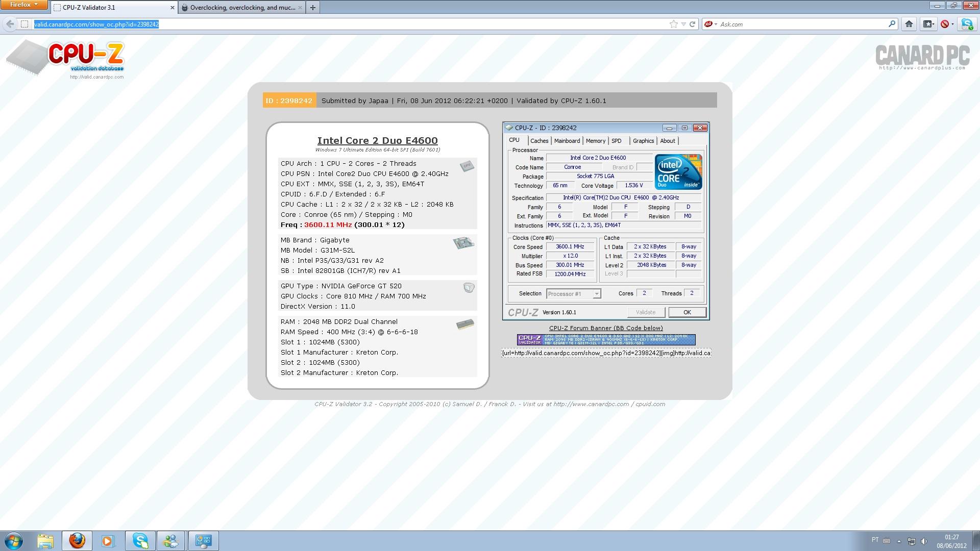Open the CPU-Z Forum Banner link
Screen dimensions: 980x551
(606, 328)
